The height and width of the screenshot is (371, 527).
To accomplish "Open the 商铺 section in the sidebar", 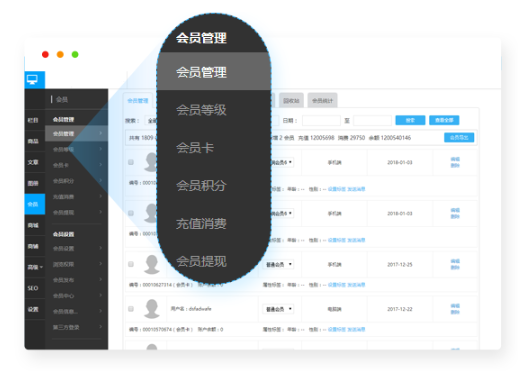I will pyautogui.click(x=33, y=246).
